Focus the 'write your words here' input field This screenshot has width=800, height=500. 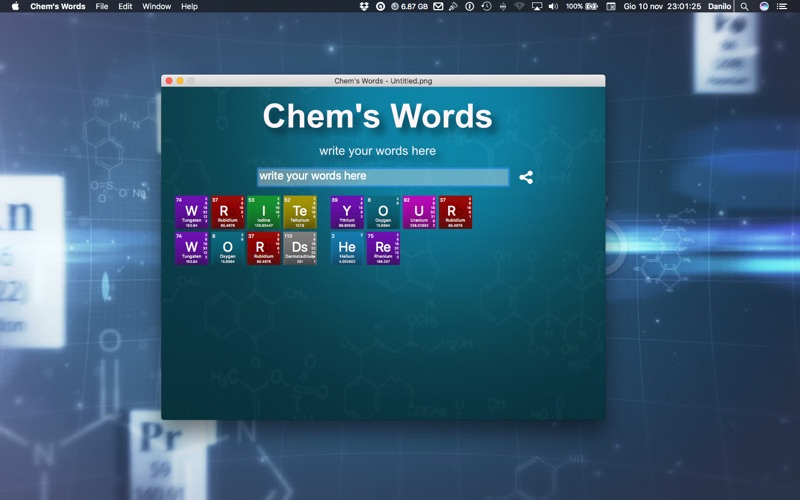pyautogui.click(x=383, y=177)
